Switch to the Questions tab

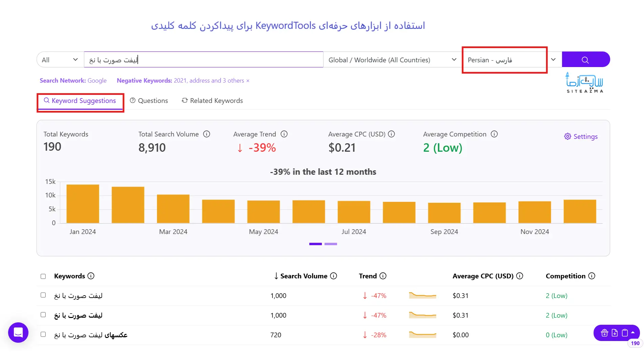pos(149,101)
